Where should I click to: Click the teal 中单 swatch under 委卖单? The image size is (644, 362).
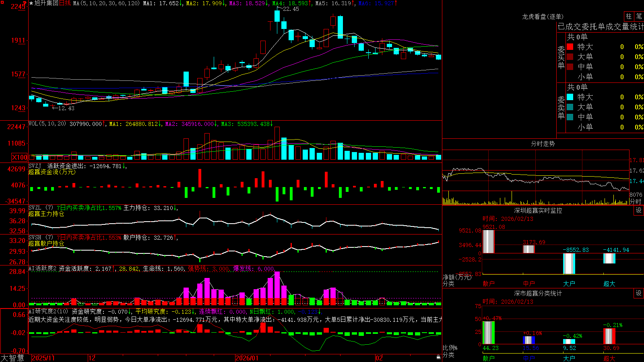point(570,117)
